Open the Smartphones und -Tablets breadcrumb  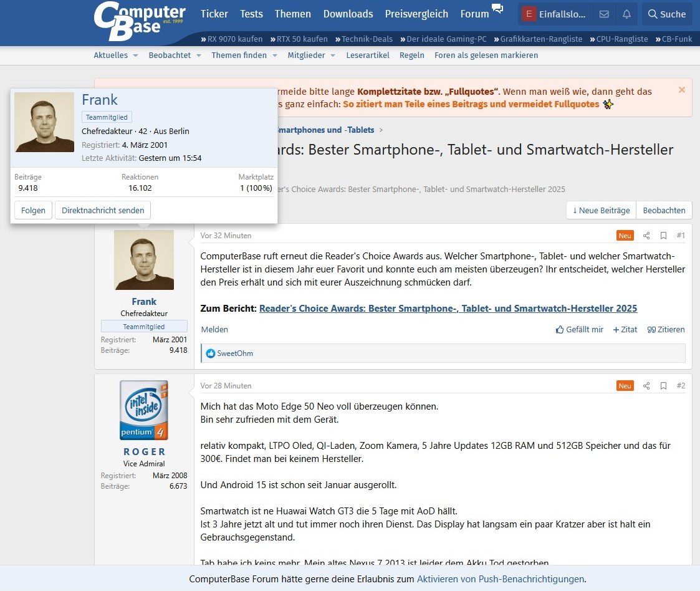[x=325, y=130]
